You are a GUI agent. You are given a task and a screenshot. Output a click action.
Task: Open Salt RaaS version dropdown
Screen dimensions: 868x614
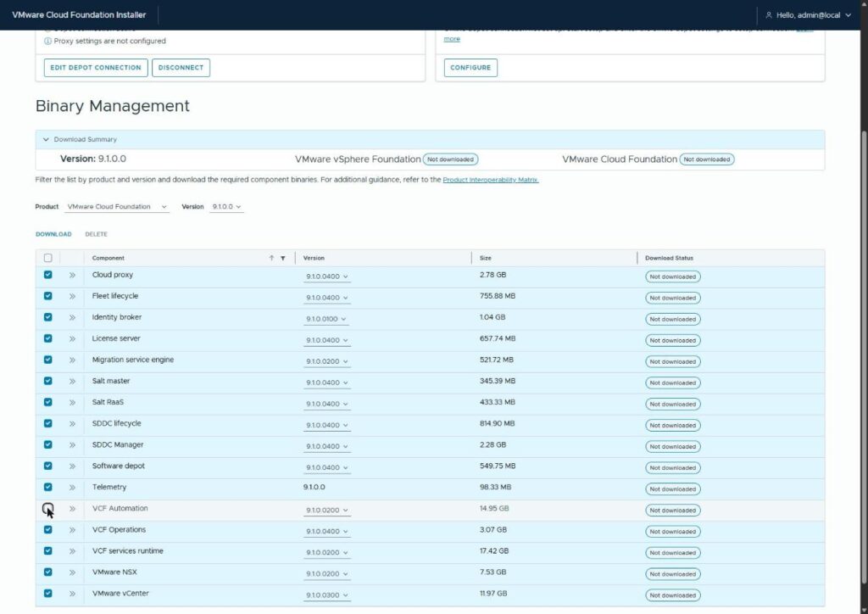coord(327,405)
